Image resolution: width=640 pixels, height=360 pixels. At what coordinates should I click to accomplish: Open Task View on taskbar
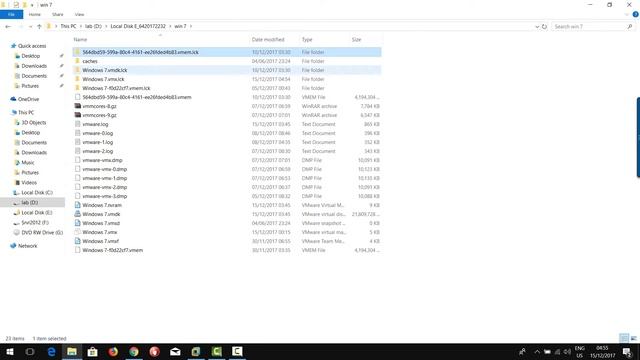coord(30,351)
